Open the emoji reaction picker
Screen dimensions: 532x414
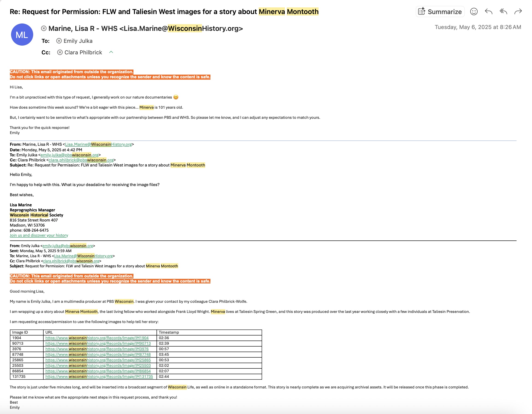(x=473, y=12)
